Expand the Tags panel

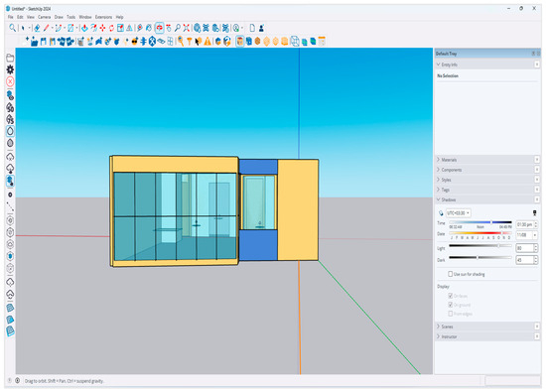click(439, 190)
